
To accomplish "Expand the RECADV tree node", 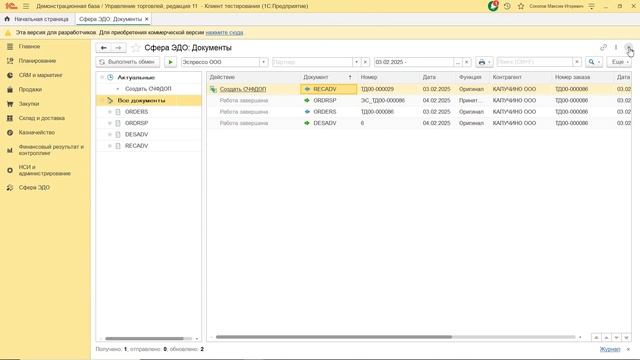I will point(109,146).
